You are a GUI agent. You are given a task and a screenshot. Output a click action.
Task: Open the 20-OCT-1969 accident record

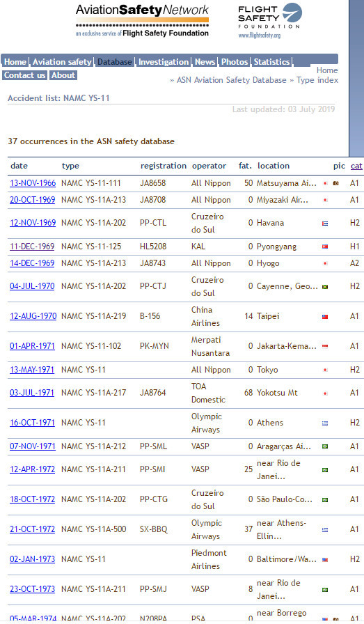coord(32,200)
